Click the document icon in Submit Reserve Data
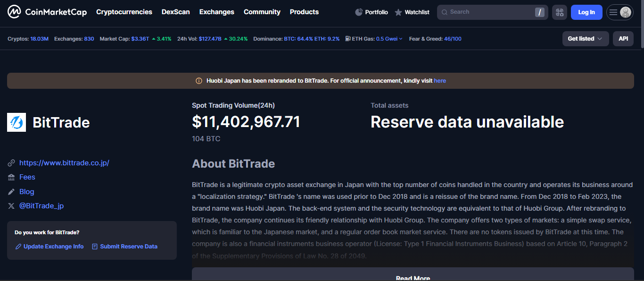Image resolution: width=644 pixels, height=281 pixels. (x=95, y=247)
